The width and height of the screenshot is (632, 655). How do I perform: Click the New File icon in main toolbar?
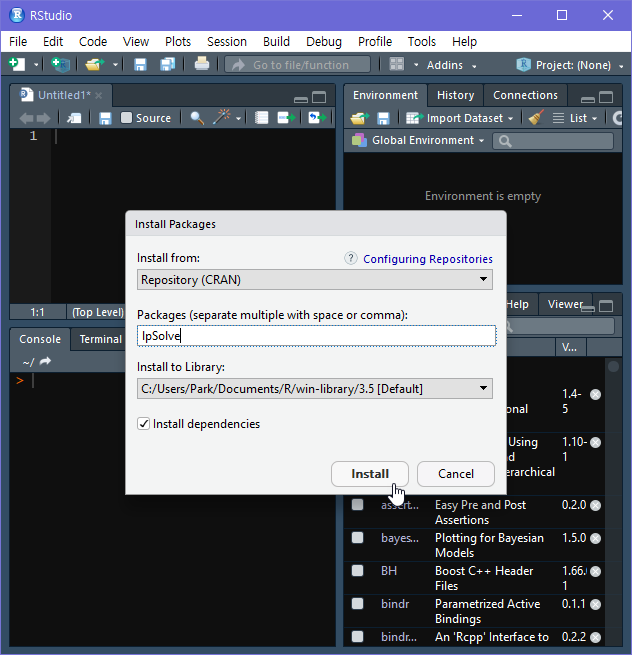[17, 65]
